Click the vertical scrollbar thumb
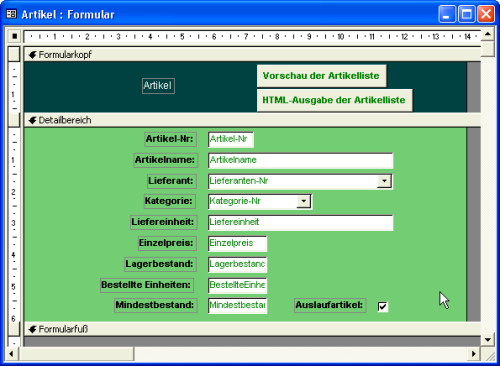 [x=488, y=49]
